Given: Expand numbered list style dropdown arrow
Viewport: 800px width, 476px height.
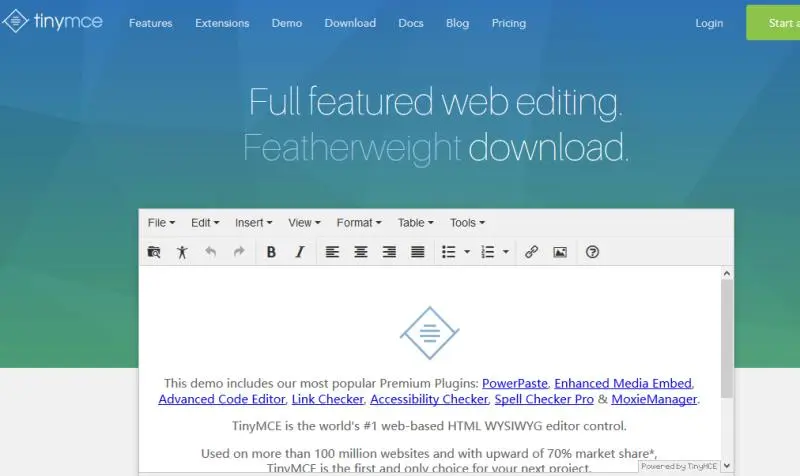Looking at the screenshot, I should pos(506,252).
